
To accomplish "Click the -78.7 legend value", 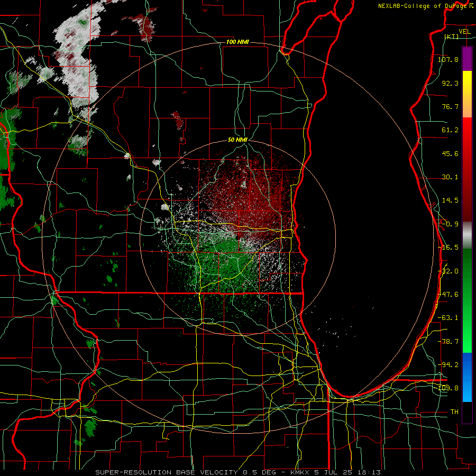I will point(448,342).
